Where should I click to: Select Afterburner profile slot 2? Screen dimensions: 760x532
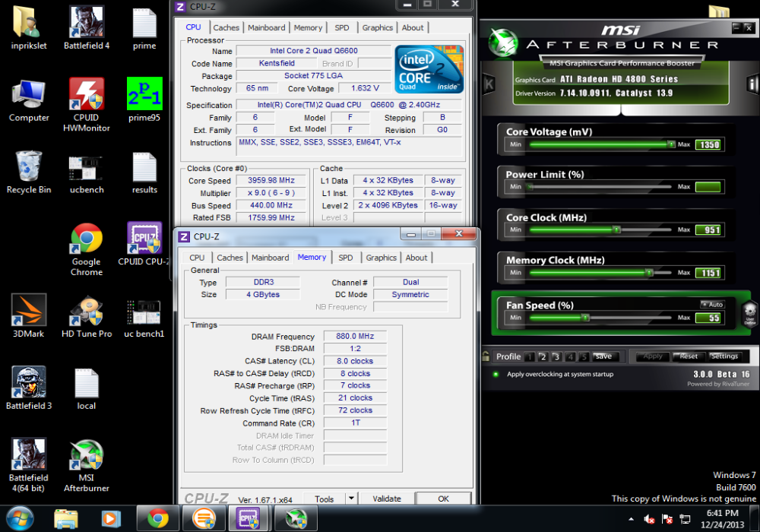(543, 357)
